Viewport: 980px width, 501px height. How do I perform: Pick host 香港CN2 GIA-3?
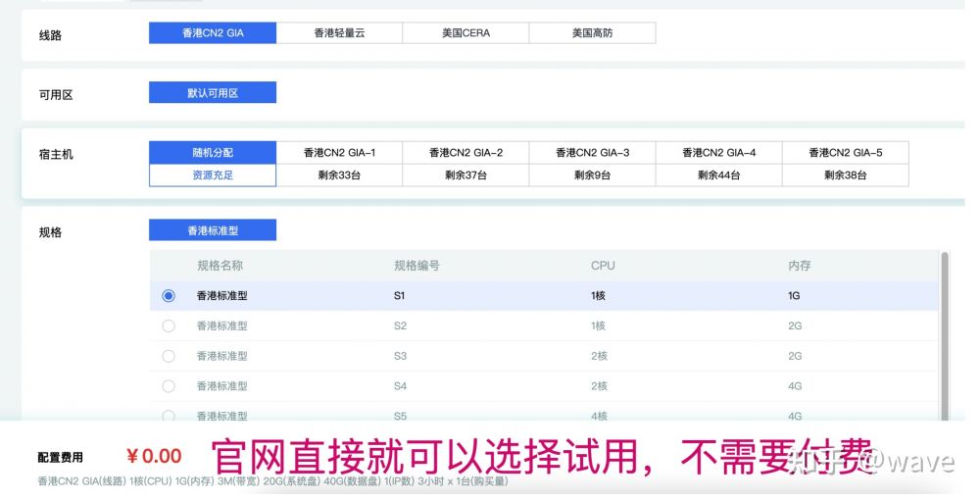click(592, 153)
